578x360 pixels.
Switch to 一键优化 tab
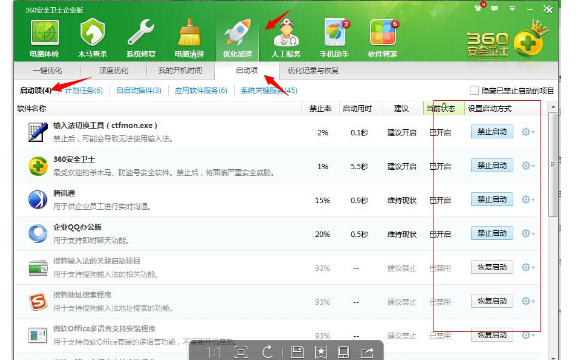pos(47,71)
